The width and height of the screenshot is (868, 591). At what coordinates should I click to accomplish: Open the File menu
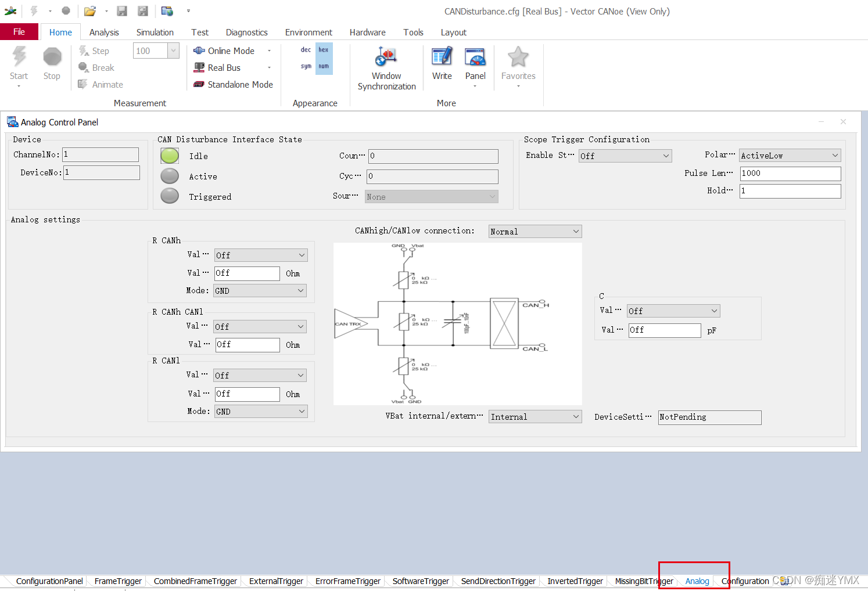pyautogui.click(x=19, y=32)
